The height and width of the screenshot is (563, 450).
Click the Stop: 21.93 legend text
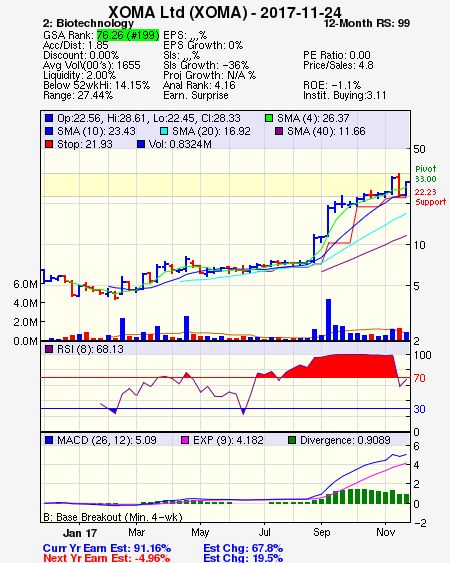85,144
